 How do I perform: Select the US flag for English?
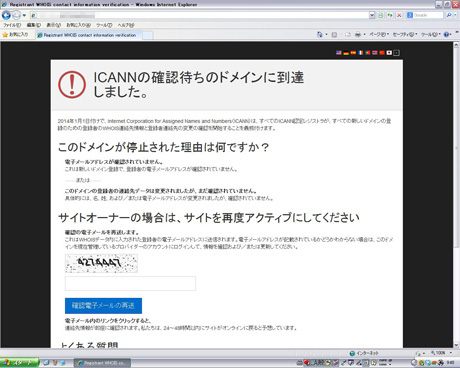pos(339,53)
